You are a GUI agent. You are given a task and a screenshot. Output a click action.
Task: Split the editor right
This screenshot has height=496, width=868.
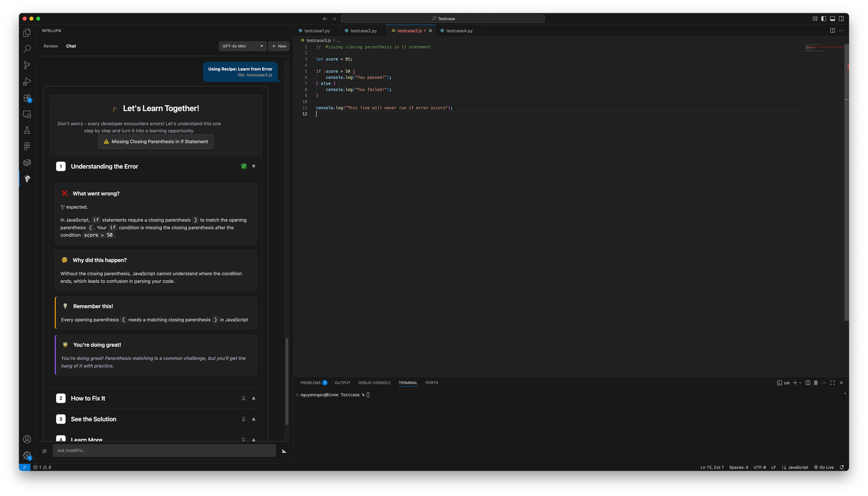(x=832, y=31)
